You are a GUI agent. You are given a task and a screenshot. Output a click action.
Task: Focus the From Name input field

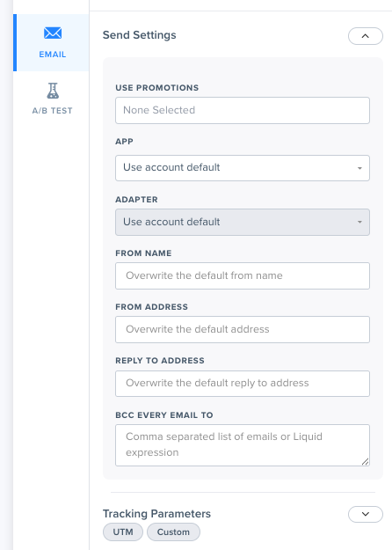click(x=243, y=275)
